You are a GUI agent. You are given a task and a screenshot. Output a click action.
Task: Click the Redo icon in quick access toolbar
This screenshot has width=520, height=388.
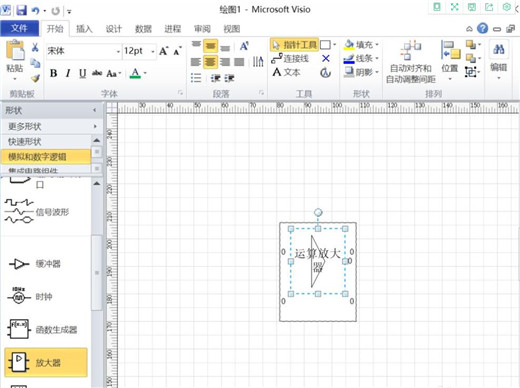pyautogui.click(x=55, y=11)
